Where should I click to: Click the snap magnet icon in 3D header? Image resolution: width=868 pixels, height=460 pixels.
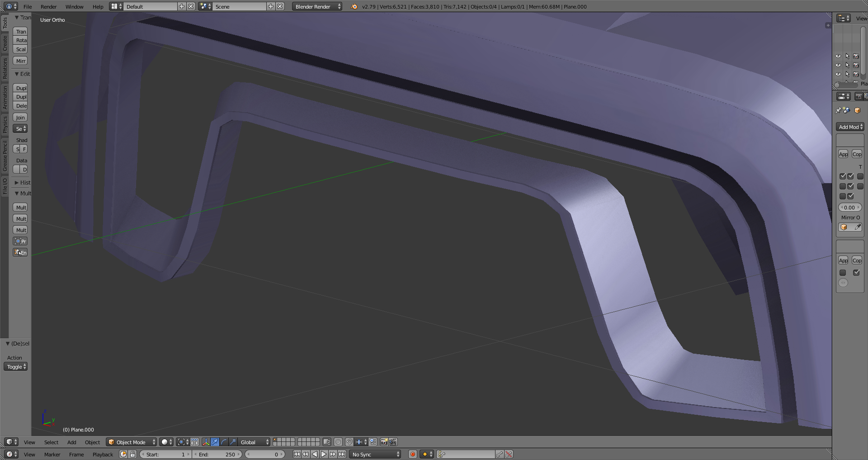coord(349,442)
